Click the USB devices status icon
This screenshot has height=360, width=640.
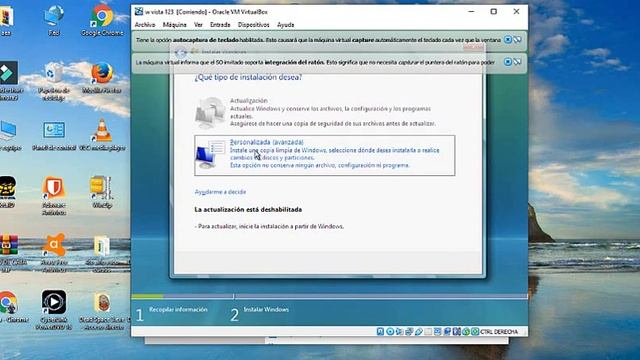click(419, 331)
